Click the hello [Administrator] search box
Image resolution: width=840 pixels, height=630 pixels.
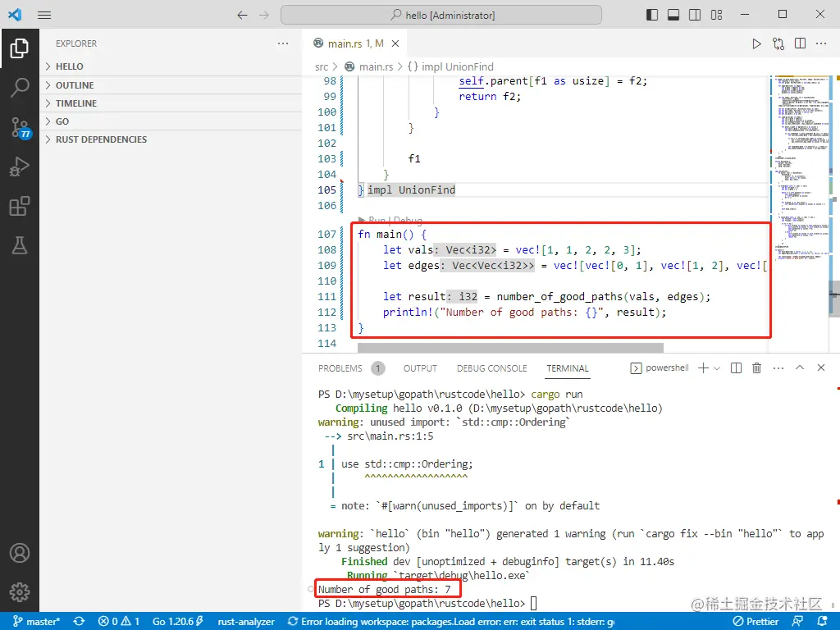(441, 15)
